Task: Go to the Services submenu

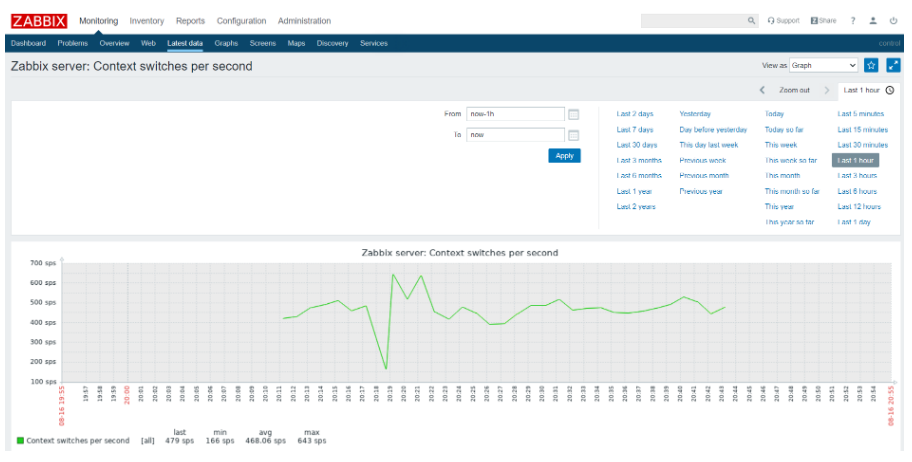Action: pyautogui.click(x=373, y=44)
